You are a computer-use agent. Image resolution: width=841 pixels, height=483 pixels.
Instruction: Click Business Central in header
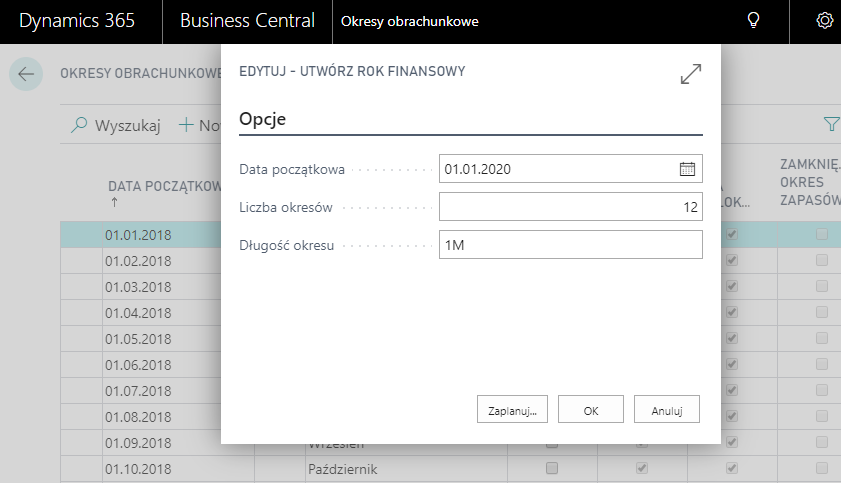247,21
